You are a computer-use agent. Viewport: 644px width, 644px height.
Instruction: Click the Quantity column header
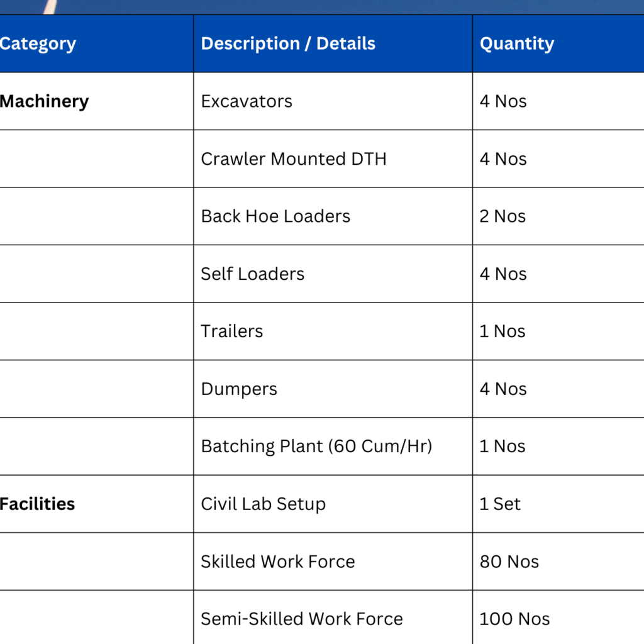[x=517, y=44]
